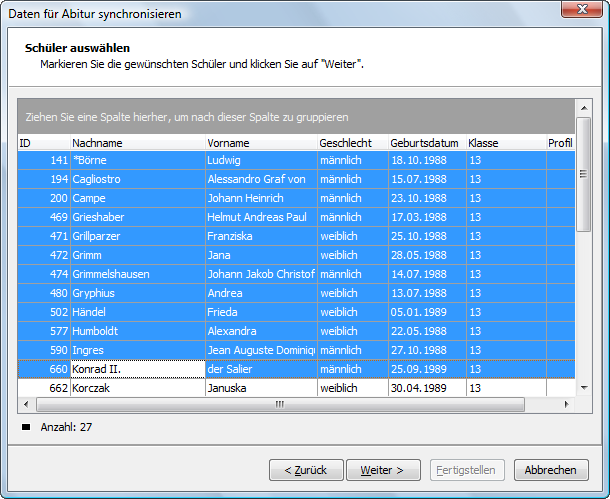Select the row for Grillparzer Franziska
The width and height of the screenshot is (610, 499).
point(296,236)
